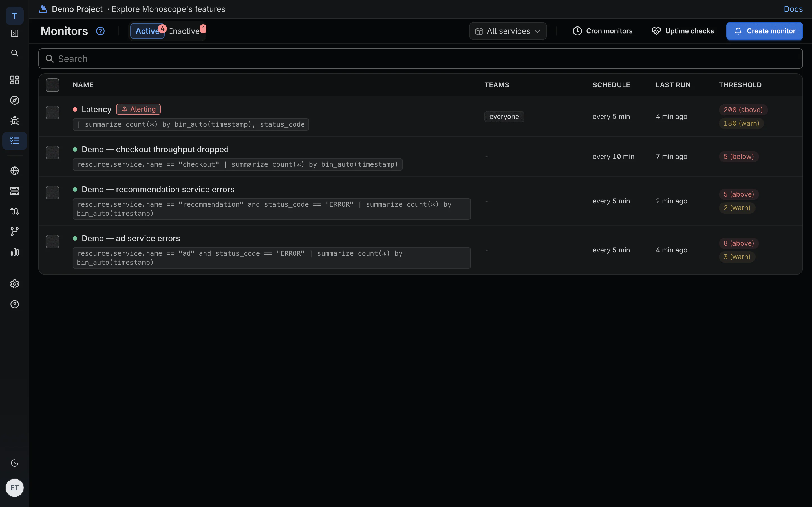Open the dashboards grid icon
Viewport: 812px width, 507px height.
(x=14, y=80)
